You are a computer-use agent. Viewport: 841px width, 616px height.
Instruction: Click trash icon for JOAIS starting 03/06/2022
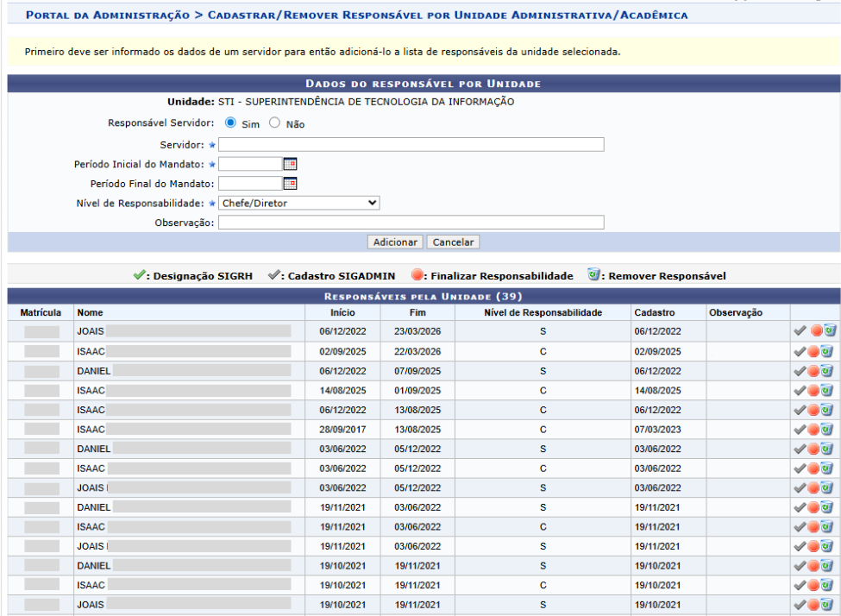[828, 487]
